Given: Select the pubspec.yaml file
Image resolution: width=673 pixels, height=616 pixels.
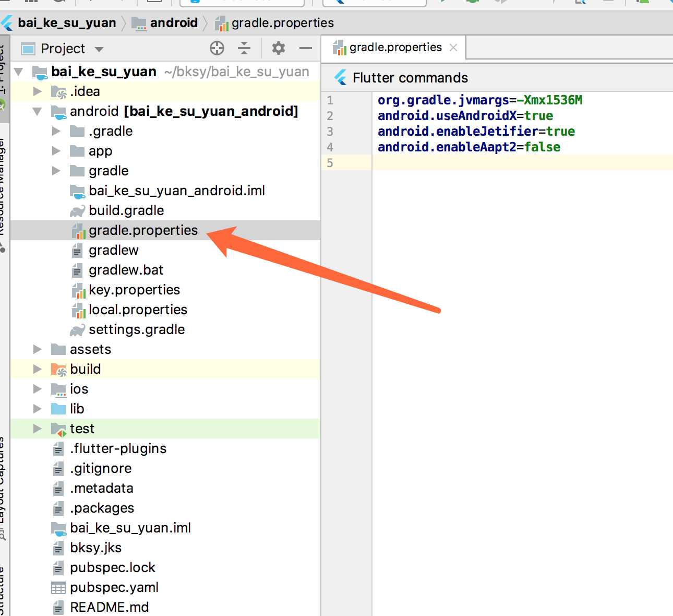Looking at the screenshot, I should 114,587.
